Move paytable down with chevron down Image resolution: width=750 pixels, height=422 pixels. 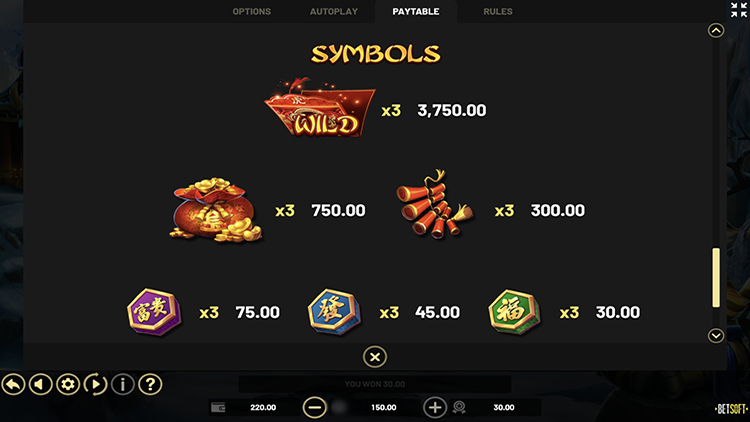(716, 336)
